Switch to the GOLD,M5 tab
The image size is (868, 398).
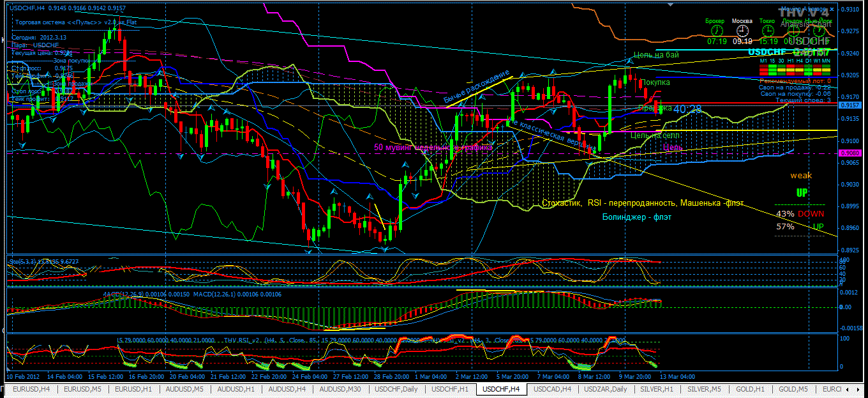point(792,388)
